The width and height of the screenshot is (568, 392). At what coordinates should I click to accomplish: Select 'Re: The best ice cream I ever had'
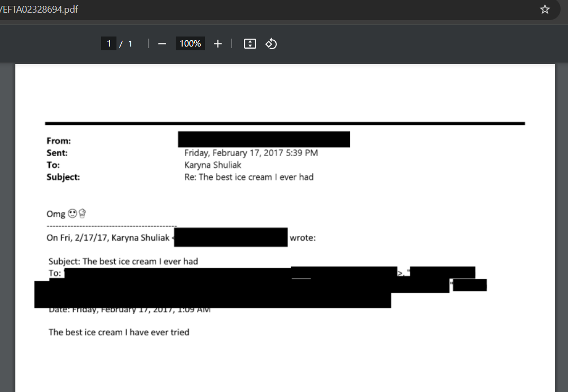click(249, 177)
